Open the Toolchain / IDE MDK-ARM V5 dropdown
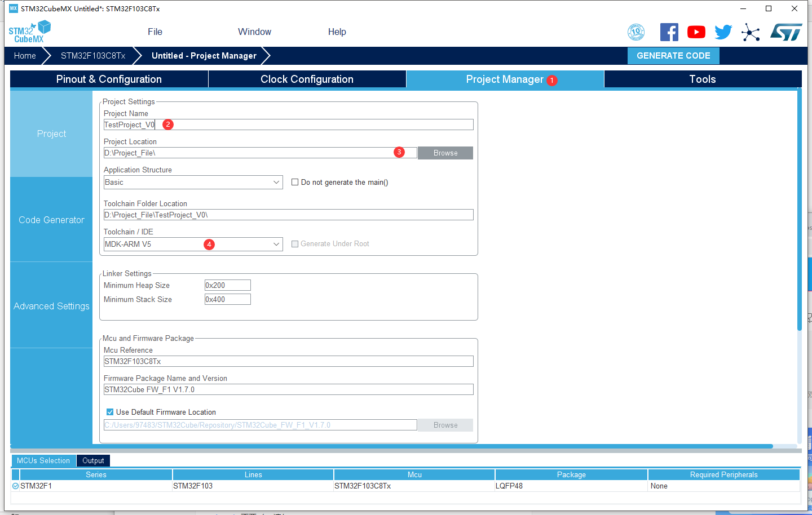The width and height of the screenshot is (812, 515). [193, 244]
